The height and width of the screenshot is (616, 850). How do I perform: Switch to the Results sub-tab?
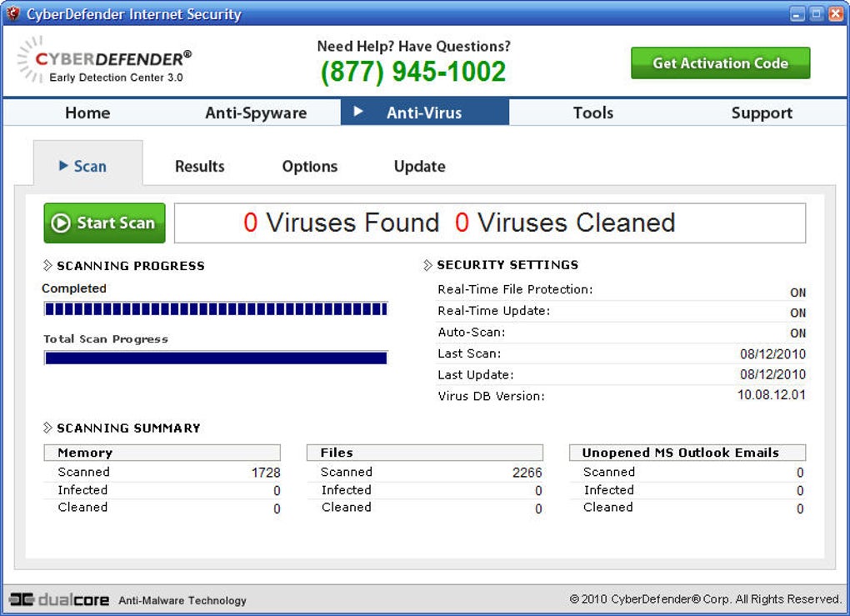200,166
